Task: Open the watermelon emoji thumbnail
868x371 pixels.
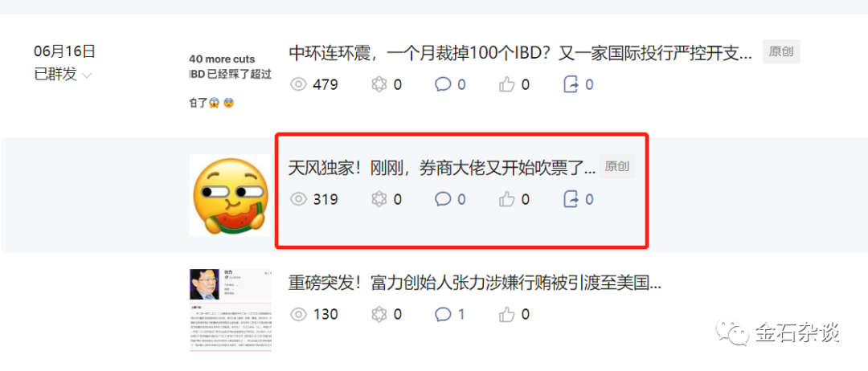Action: tap(231, 196)
